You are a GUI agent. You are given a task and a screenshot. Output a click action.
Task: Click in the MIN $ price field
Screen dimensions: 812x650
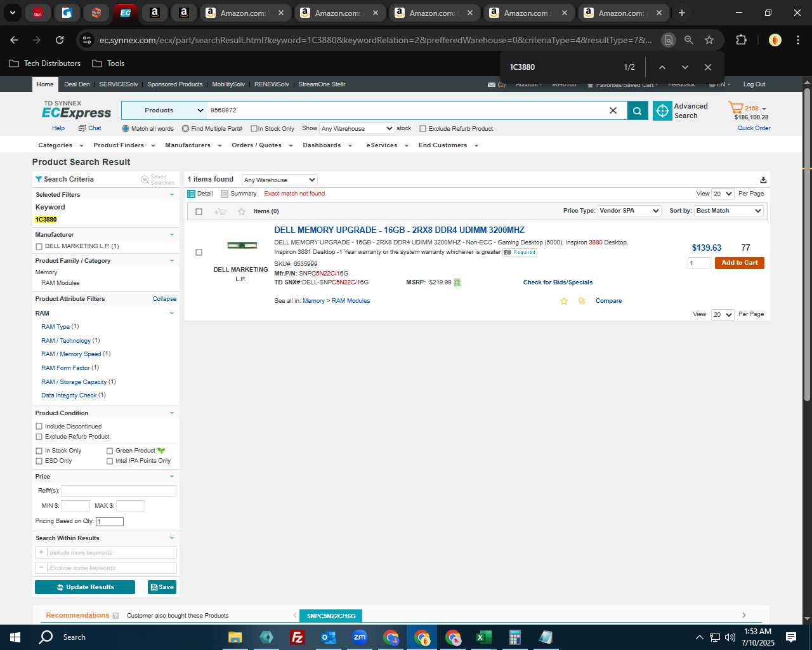75,507
